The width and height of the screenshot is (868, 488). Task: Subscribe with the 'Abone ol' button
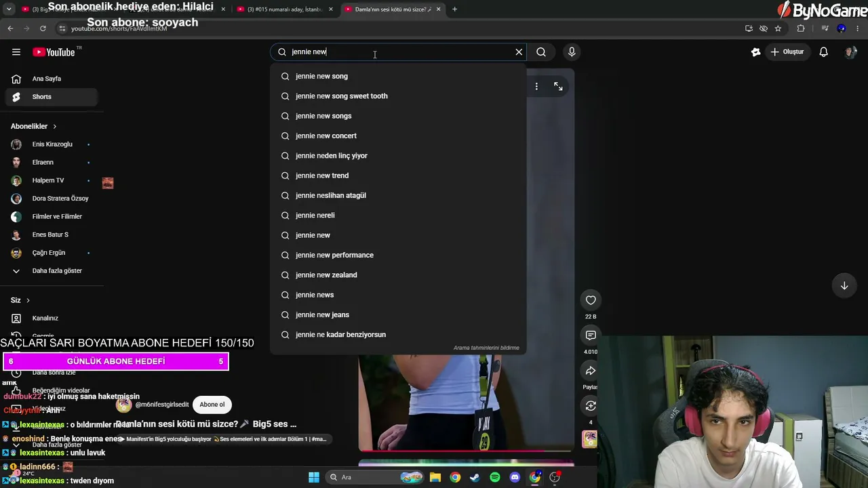(212, 405)
